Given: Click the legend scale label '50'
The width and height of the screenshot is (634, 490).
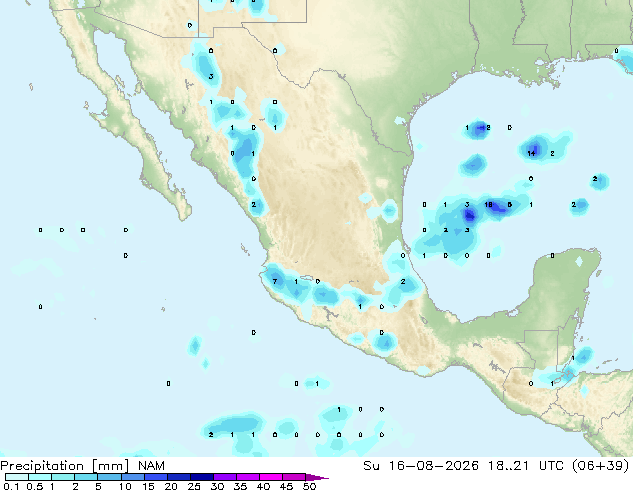Looking at the screenshot, I should [309, 486].
